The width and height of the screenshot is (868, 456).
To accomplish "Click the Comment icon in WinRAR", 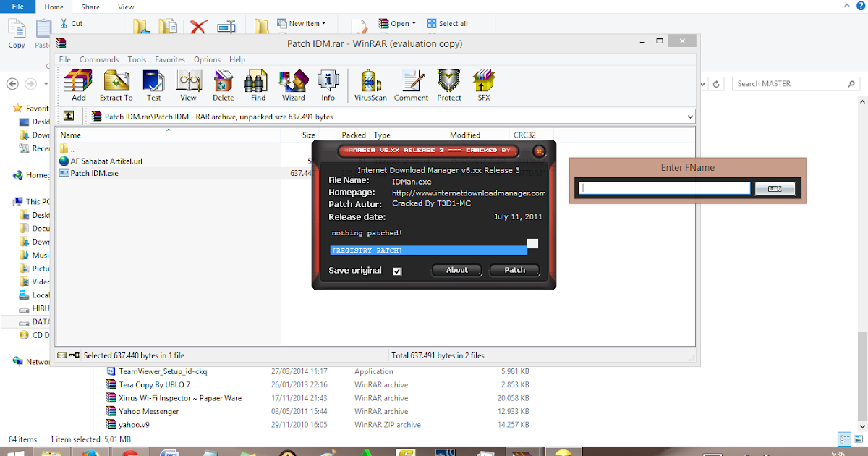I will click(411, 85).
